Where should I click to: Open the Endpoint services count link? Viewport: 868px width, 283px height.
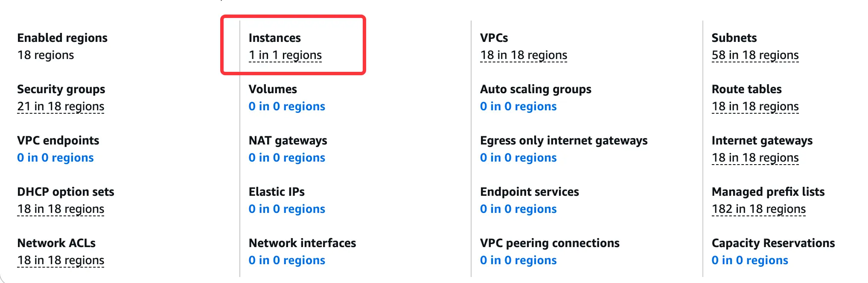point(518,209)
